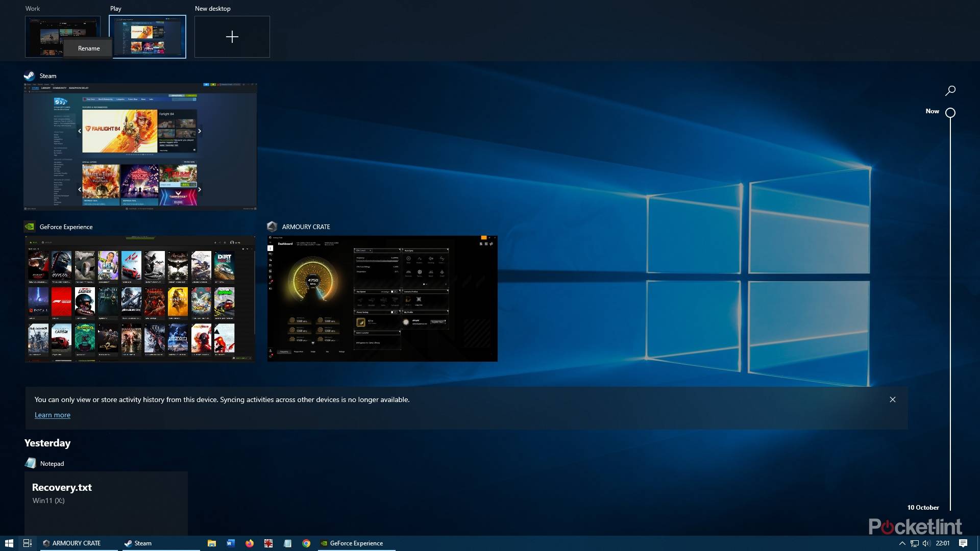The image size is (980, 551).
Task: Open the ARMOURY CRATE window preview
Action: pos(382,298)
